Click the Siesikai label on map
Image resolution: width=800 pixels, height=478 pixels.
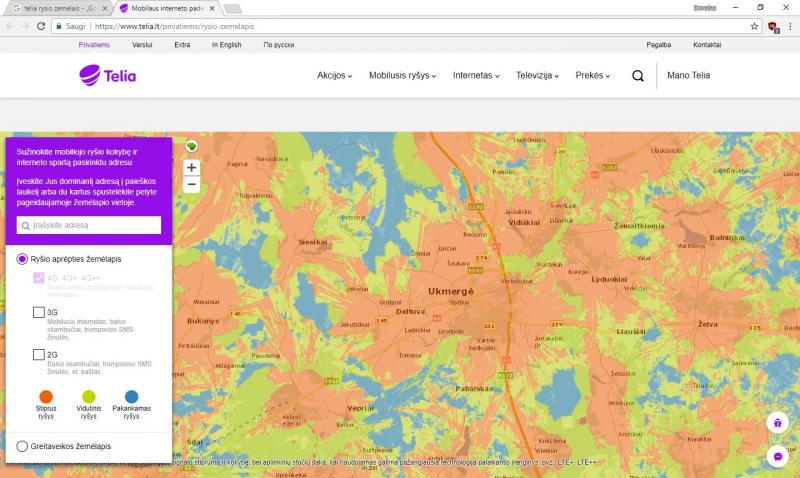click(313, 242)
